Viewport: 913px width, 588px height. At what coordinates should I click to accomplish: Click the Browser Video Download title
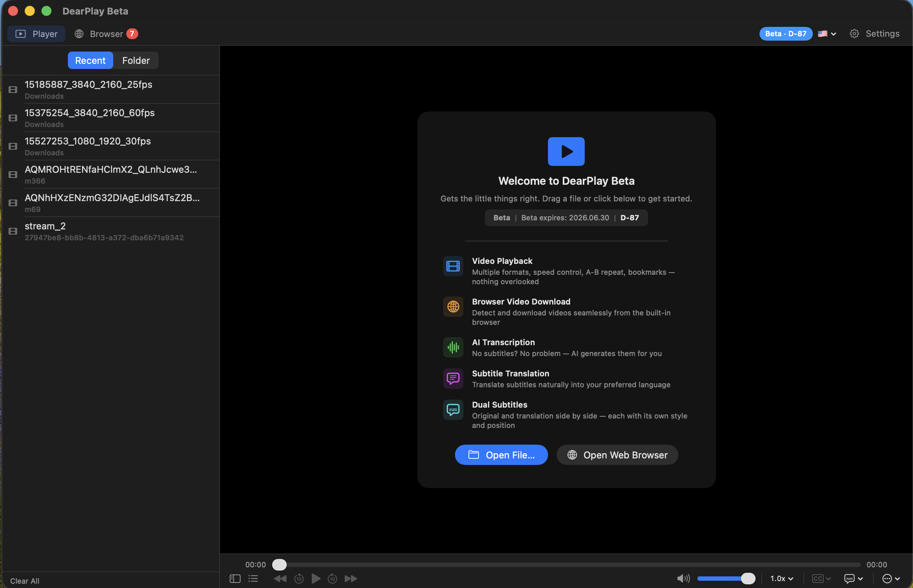click(x=521, y=302)
